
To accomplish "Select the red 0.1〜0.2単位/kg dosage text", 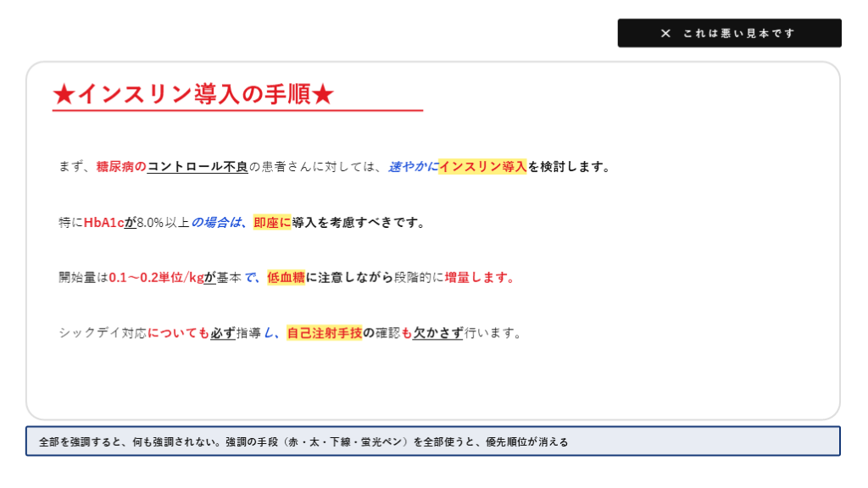I will pyautogui.click(x=156, y=278).
